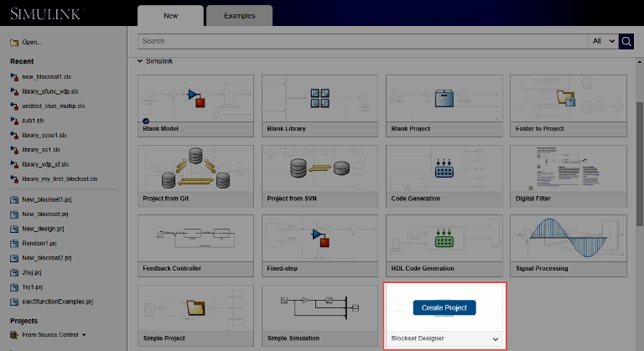Select the Digital Filter template
The width and height of the screenshot is (644, 351).
click(x=569, y=176)
